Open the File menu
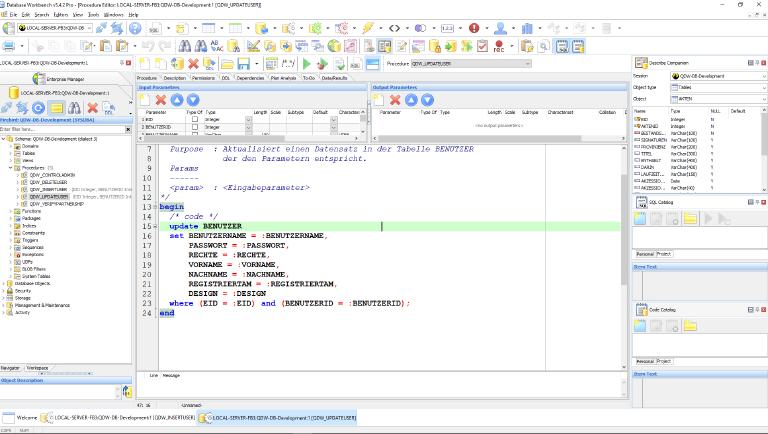This screenshot has height=434, width=768. pyautogui.click(x=13, y=15)
